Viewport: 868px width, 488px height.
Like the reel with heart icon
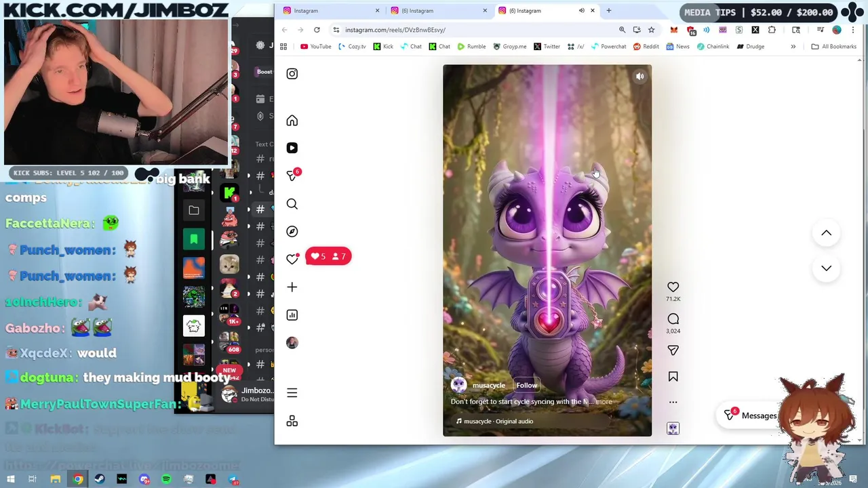click(x=673, y=287)
